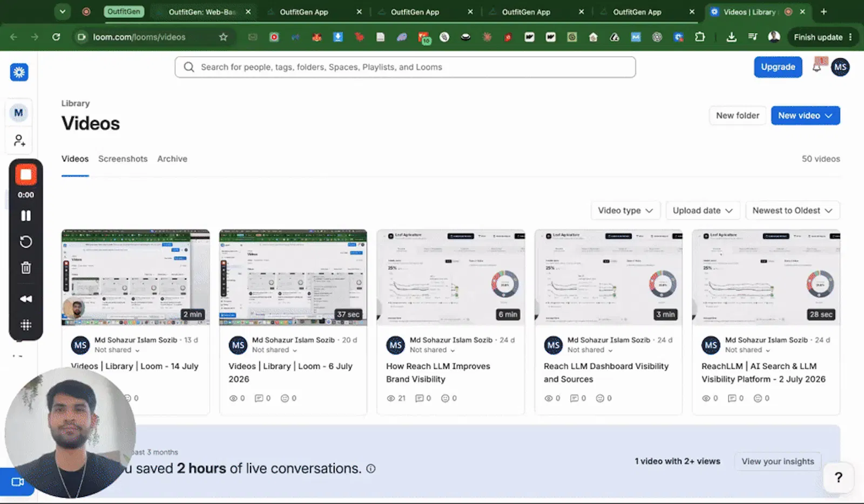The width and height of the screenshot is (864, 504).
Task: Click the reactions icon on 6 July video card
Action: (285, 398)
